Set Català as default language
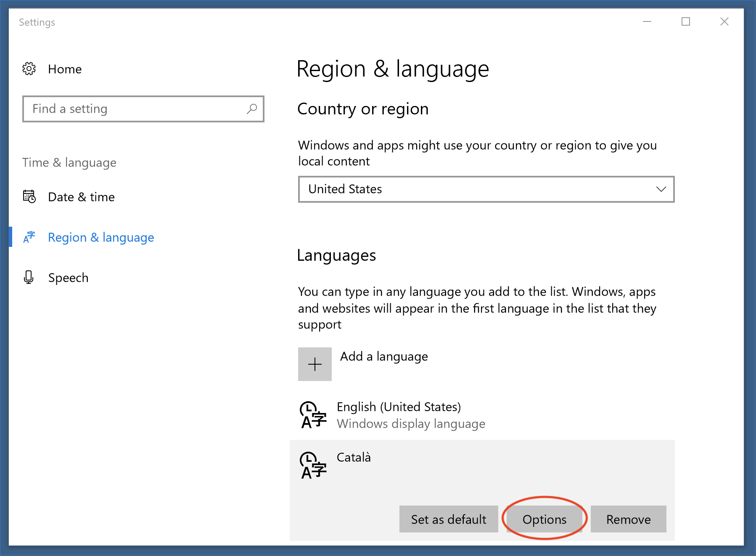The width and height of the screenshot is (756, 556). click(449, 519)
